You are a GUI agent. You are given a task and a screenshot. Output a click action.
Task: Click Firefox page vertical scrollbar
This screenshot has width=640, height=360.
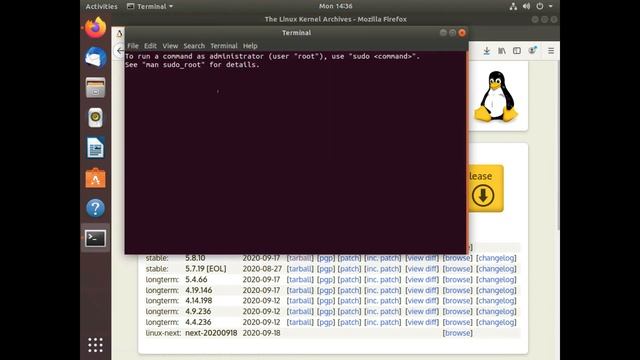pyautogui.click(x=558, y=145)
